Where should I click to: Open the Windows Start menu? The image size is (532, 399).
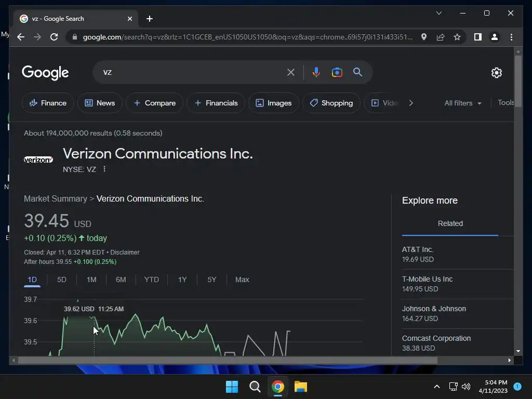[232, 387]
